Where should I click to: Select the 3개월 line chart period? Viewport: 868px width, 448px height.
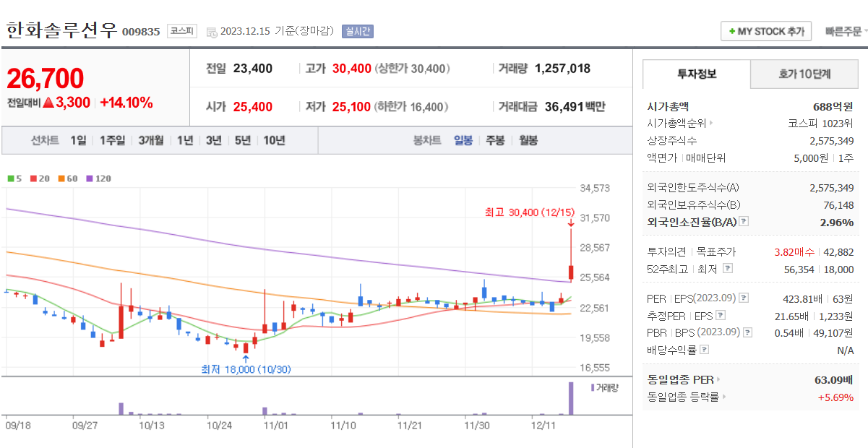(151, 140)
